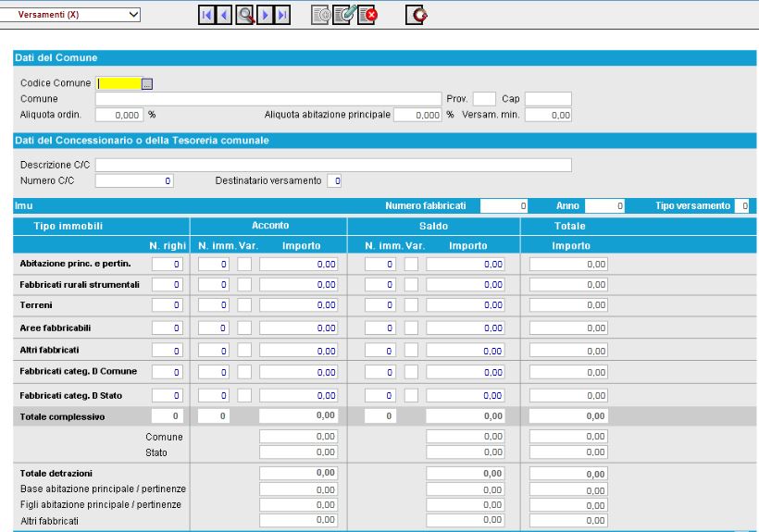Click the Comune name text field
This screenshot has width=759, height=532.
(x=268, y=99)
